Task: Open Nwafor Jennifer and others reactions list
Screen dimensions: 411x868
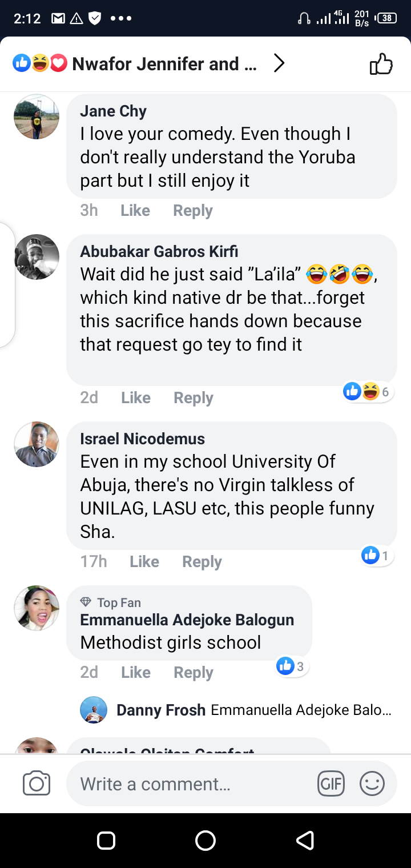Action: [x=164, y=64]
